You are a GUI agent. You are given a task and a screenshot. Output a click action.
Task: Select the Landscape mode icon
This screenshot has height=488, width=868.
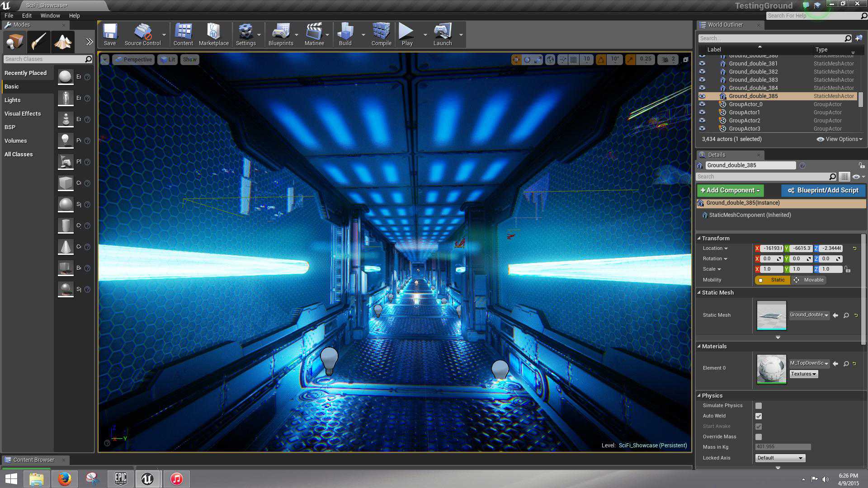tap(63, 42)
